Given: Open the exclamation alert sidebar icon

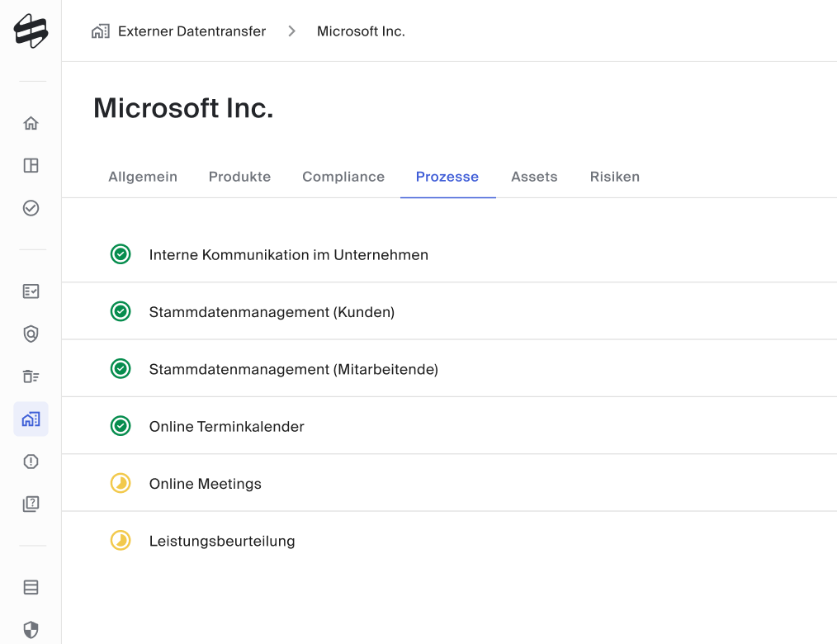Looking at the screenshot, I should click(x=31, y=462).
